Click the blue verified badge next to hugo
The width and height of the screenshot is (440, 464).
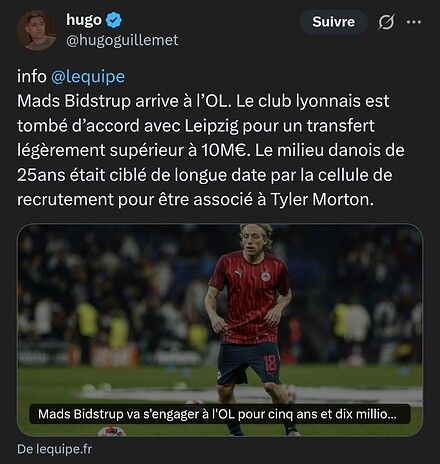coord(114,20)
